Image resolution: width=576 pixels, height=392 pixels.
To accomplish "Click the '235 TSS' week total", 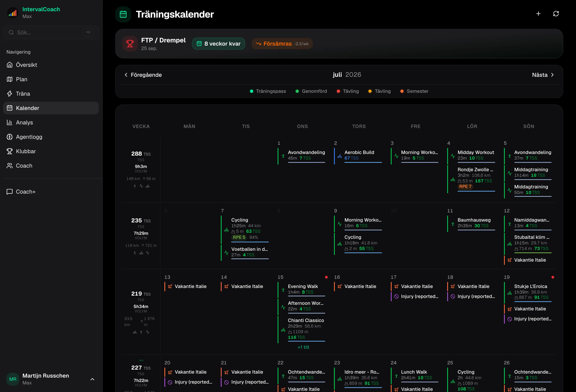I will click(x=141, y=221).
